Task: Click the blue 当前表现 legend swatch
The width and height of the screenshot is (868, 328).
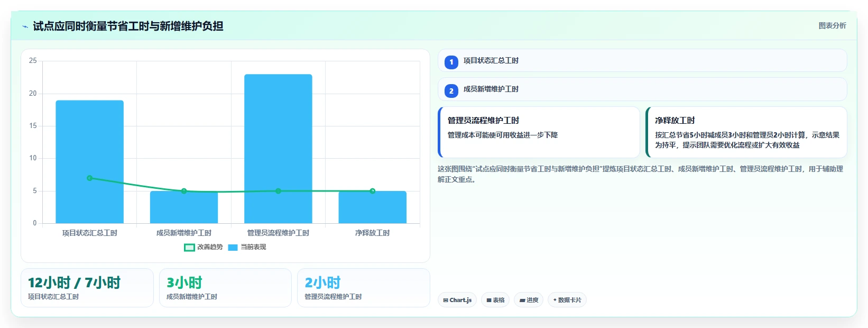Action: [233, 247]
